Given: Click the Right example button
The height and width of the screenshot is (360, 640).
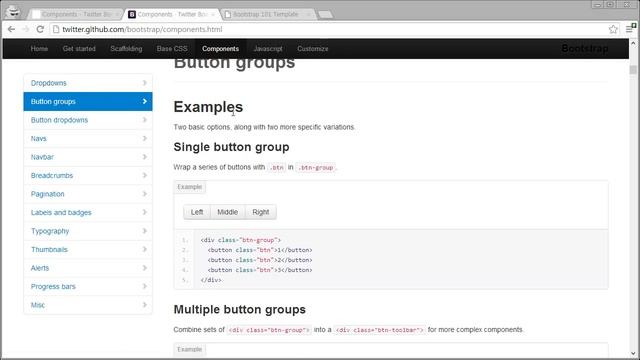Looking at the screenshot, I should 260,212.
